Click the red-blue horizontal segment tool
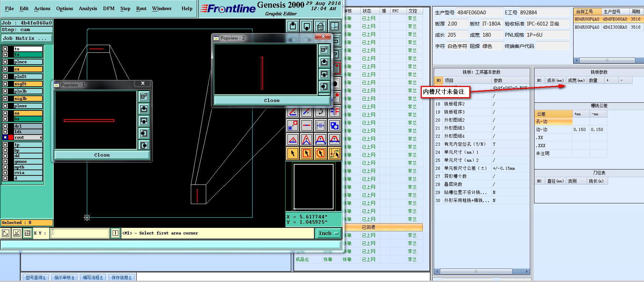644x282 pixels. (307, 125)
